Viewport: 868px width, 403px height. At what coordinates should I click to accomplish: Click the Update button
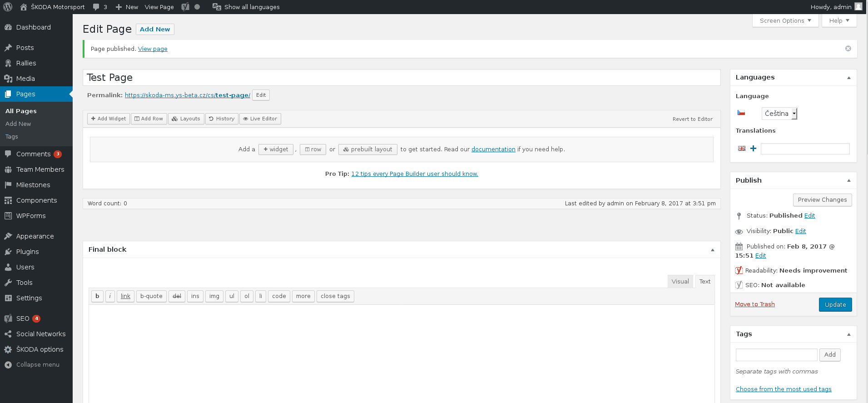click(x=835, y=304)
